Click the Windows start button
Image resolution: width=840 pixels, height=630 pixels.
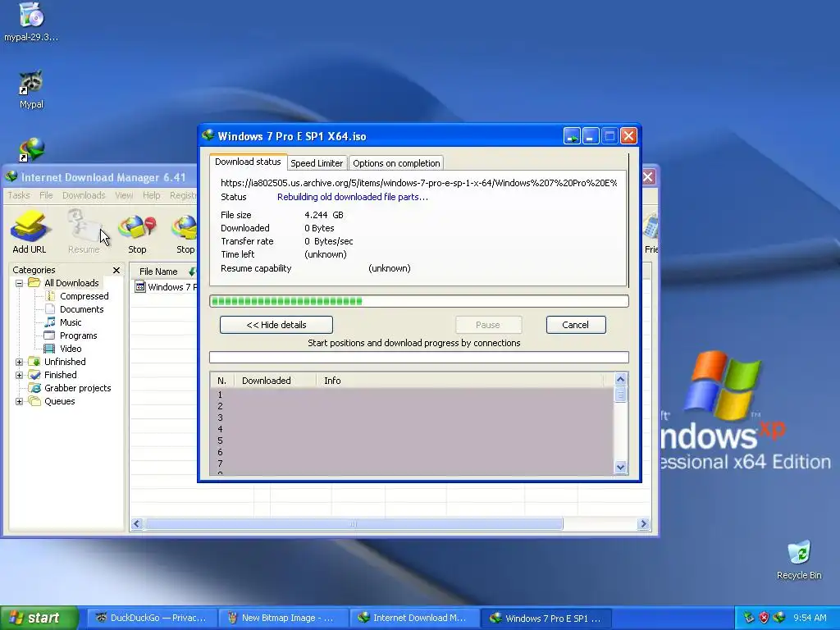(x=39, y=618)
